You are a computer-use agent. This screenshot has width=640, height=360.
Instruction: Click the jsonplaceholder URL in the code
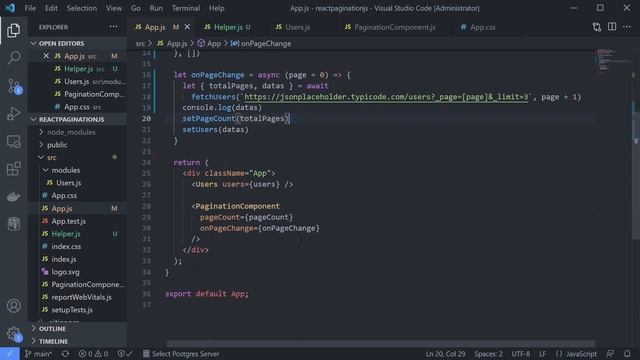(x=386, y=97)
